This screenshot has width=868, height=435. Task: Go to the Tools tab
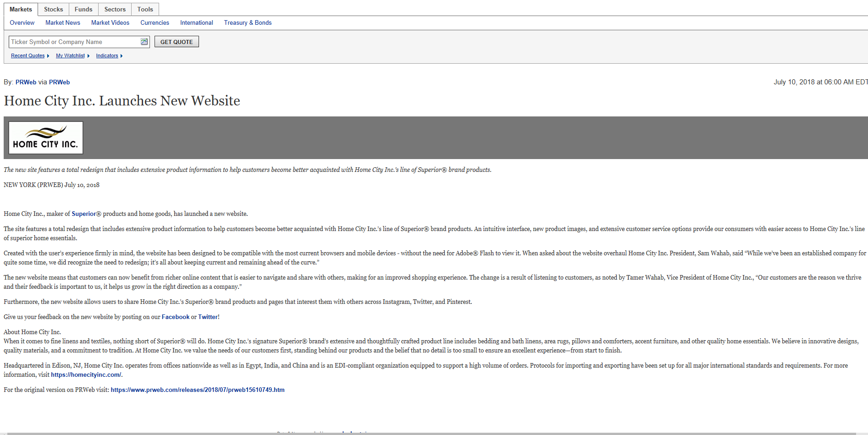(x=145, y=9)
